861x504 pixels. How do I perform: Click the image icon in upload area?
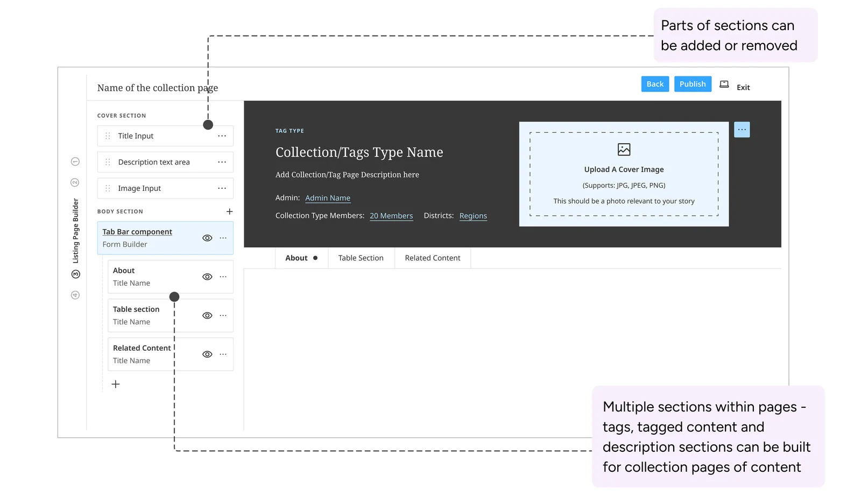pyautogui.click(x=624, y=150)
